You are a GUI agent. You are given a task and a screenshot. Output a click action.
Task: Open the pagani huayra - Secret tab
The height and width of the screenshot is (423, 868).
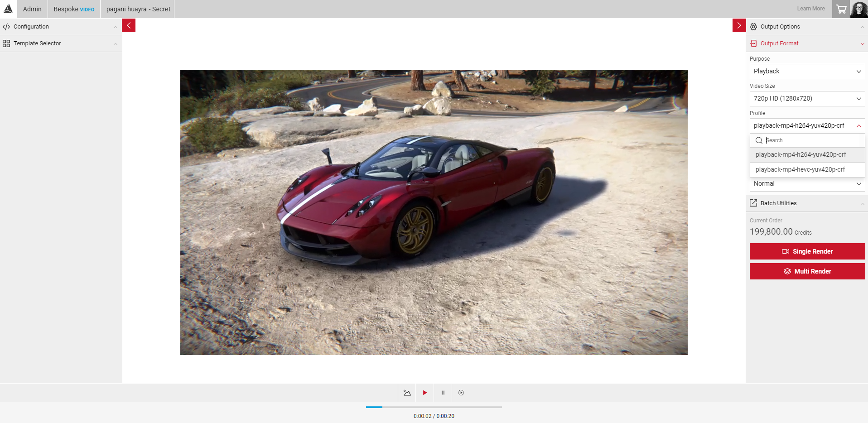(x=138, y=9)
